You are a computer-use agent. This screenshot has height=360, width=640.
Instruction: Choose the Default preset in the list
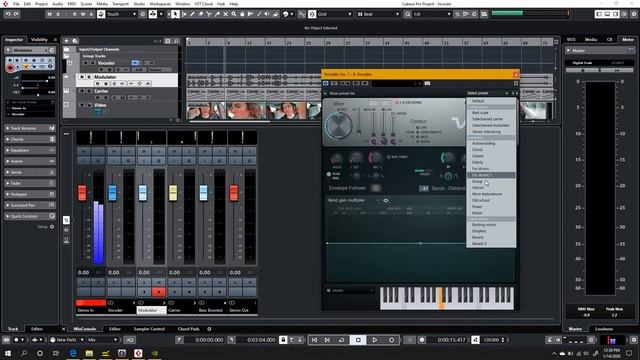pos(491,101)
